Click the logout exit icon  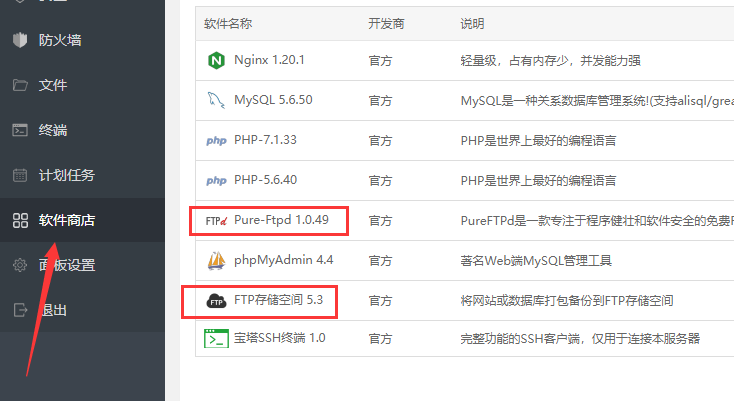point(20,310)
